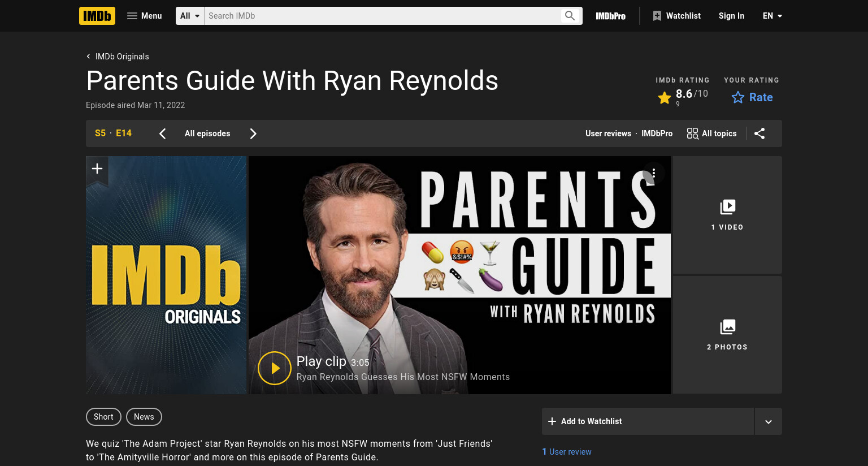Click the Episode aired Mar 11, 2022 text
The image size is (868, 466).
coord(136,105)
